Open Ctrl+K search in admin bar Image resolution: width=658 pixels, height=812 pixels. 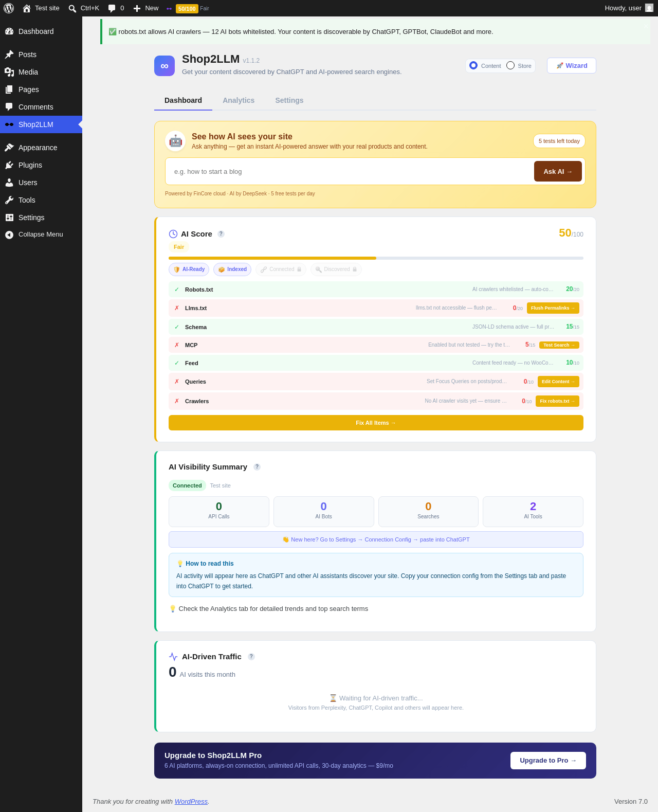pos(84,8)
